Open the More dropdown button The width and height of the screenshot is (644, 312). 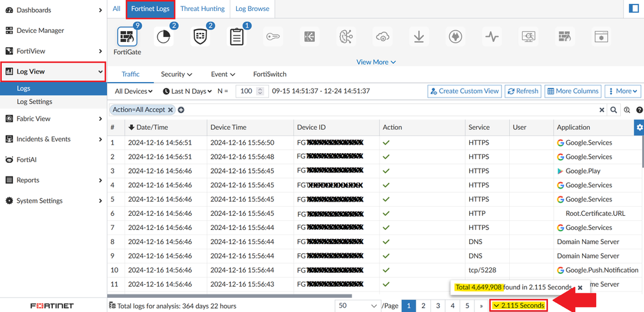623,91
